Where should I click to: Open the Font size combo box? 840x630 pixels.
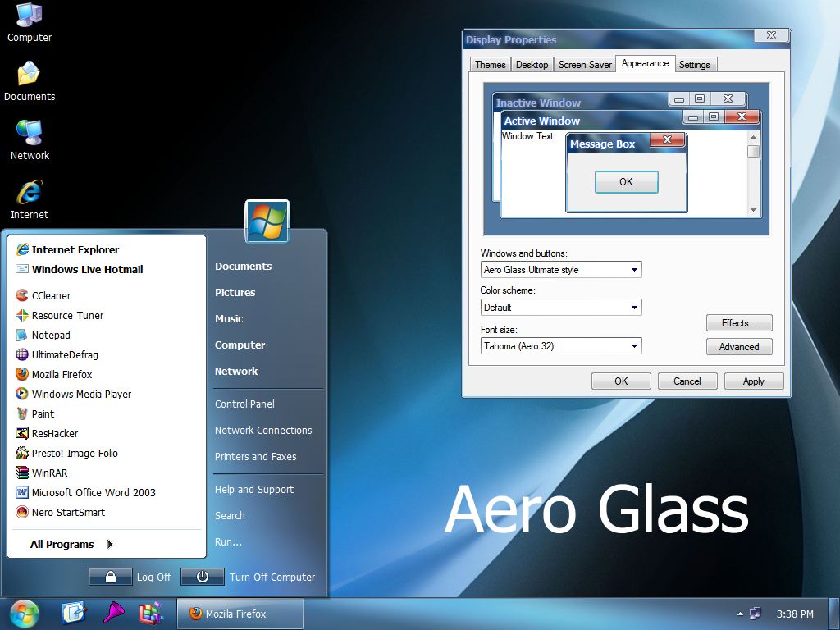point(561,346)
